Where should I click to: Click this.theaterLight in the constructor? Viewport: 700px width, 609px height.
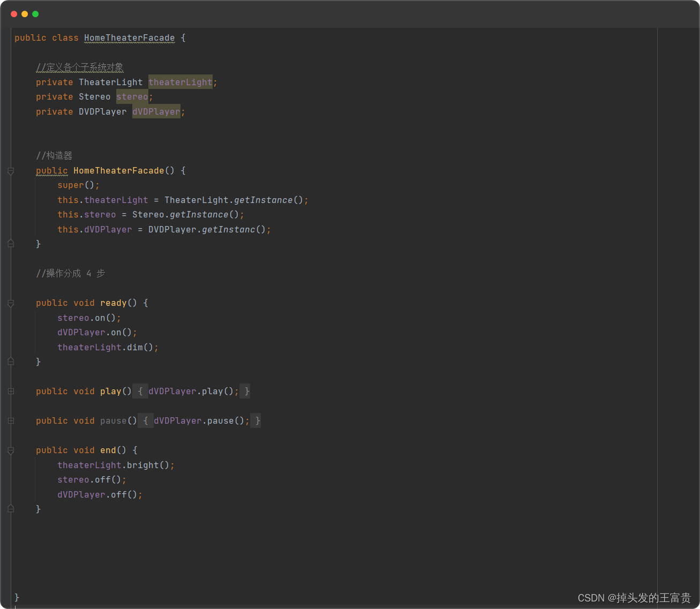coord(103,200)
